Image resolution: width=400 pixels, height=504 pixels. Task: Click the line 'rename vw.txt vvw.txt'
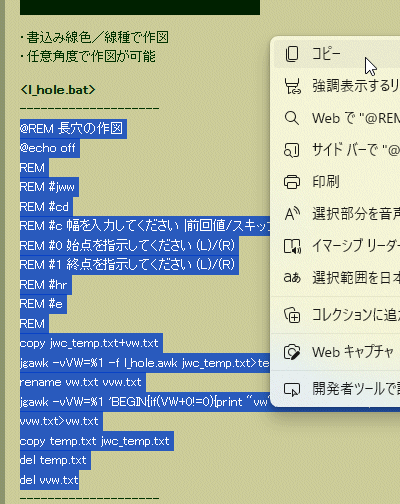click(x=81, y=382)
